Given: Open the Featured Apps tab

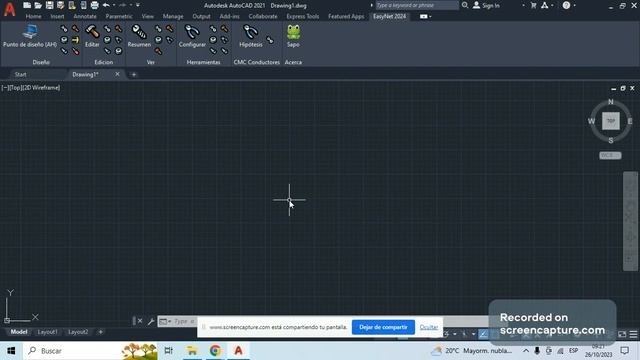Looking at the screenshot, I should 346,16.
